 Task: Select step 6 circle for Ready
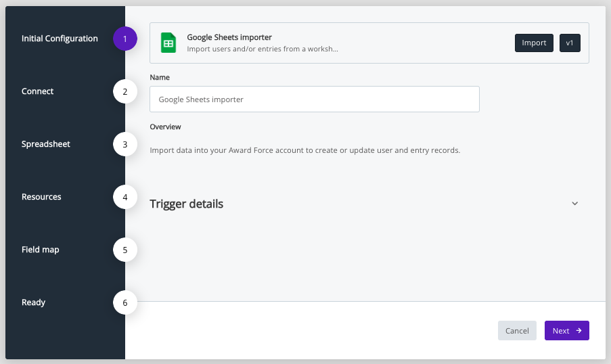(125, 302)
